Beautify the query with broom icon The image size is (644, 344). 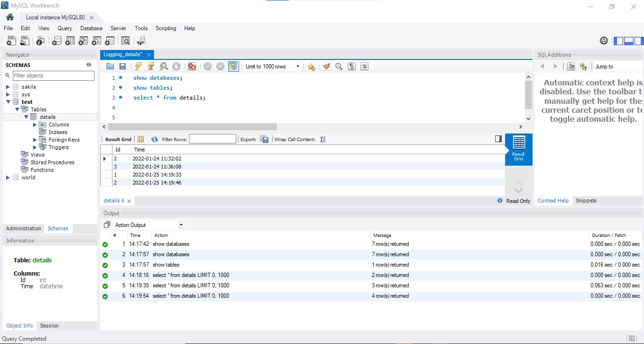(326, 67)
